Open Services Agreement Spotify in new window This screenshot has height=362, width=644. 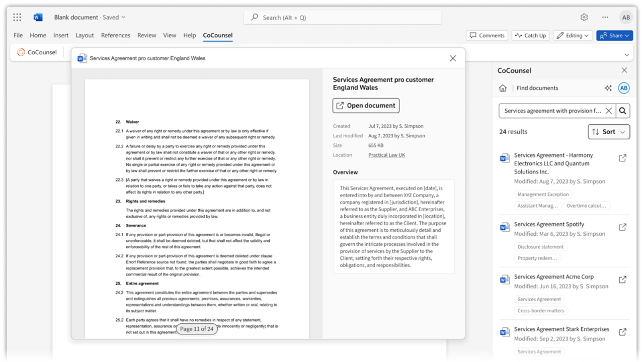click(x=622, y=227)
